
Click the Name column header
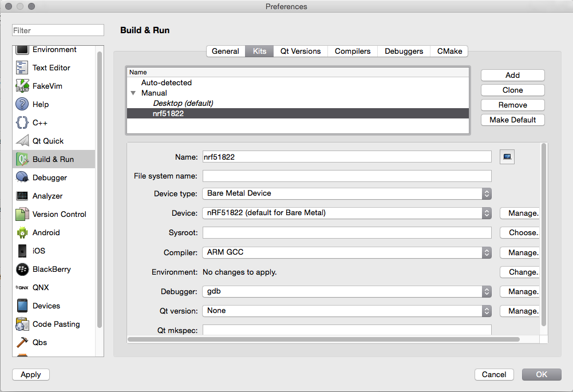(x=298, y=72)
